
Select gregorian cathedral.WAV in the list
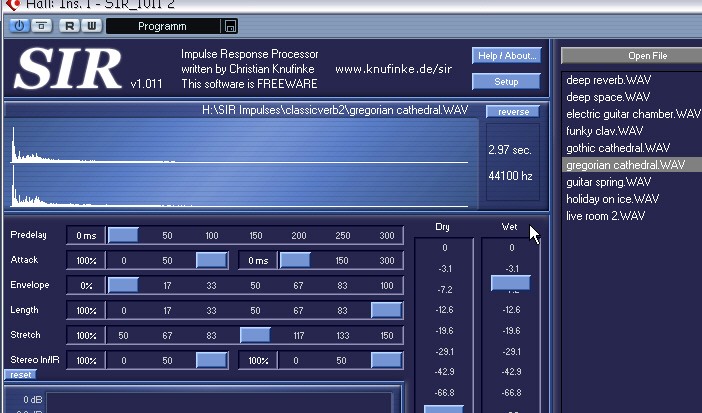click(x=632, y=165)
